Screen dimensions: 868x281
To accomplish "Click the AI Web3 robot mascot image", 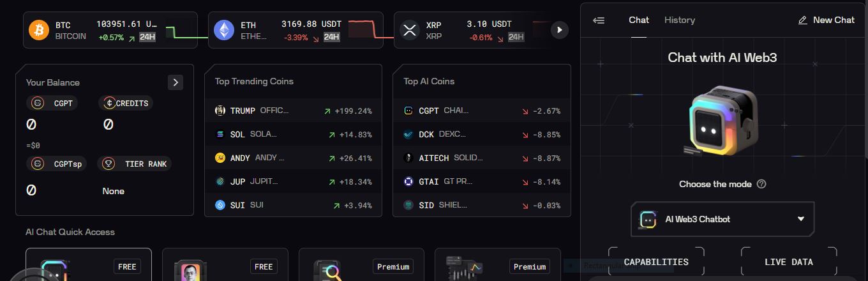I will click(722, 121).
